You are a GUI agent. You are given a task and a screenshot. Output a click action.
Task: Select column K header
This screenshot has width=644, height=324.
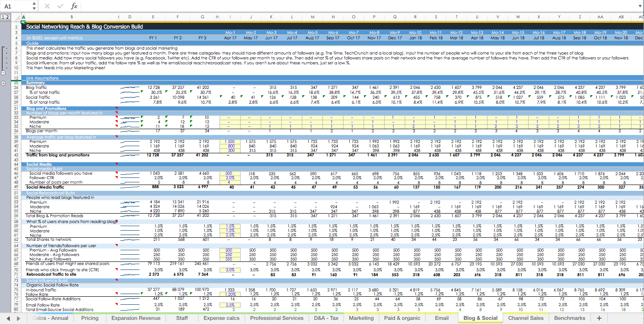pos(271,17)
